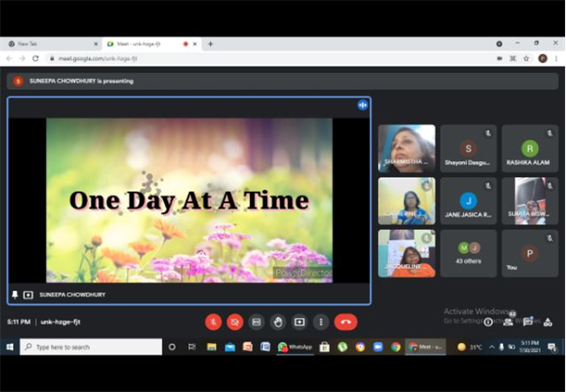Image resolution: width=566 pixels, height=392 pixels.
Task: Open the 43 others participant tile
Action: coord(468,253)
